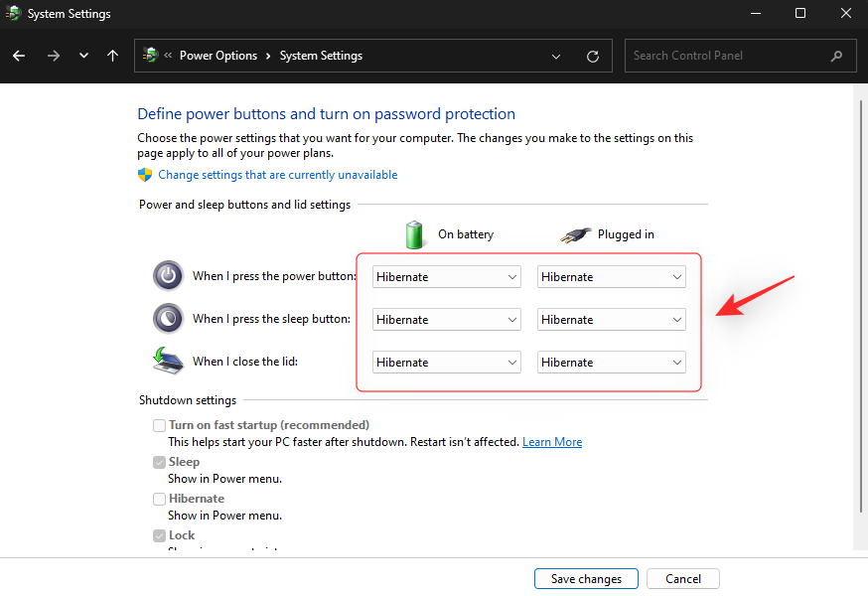Open Change settings that are currently unavailable

pos(278,175)
